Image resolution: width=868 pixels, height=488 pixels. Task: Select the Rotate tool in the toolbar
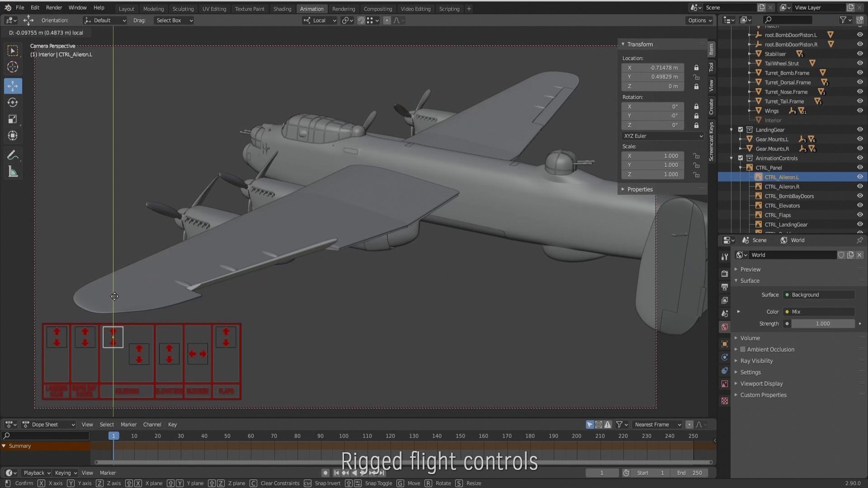(x=13, y=103)
